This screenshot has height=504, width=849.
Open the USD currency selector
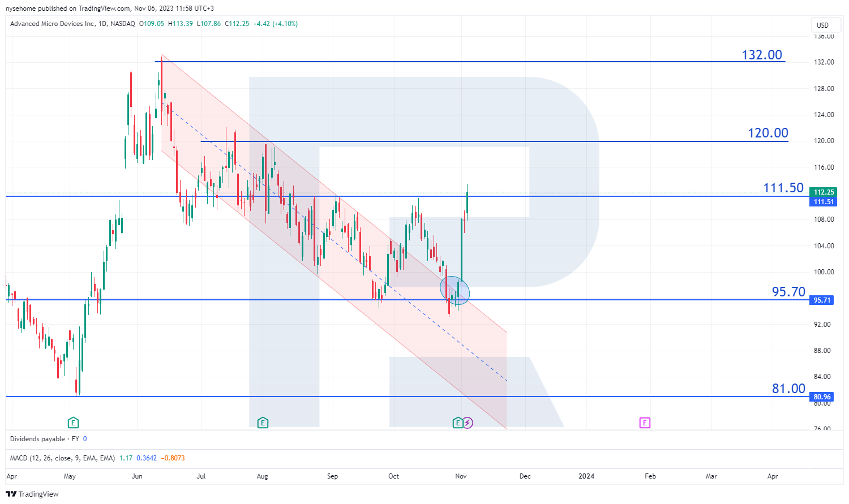click(825, 25)
